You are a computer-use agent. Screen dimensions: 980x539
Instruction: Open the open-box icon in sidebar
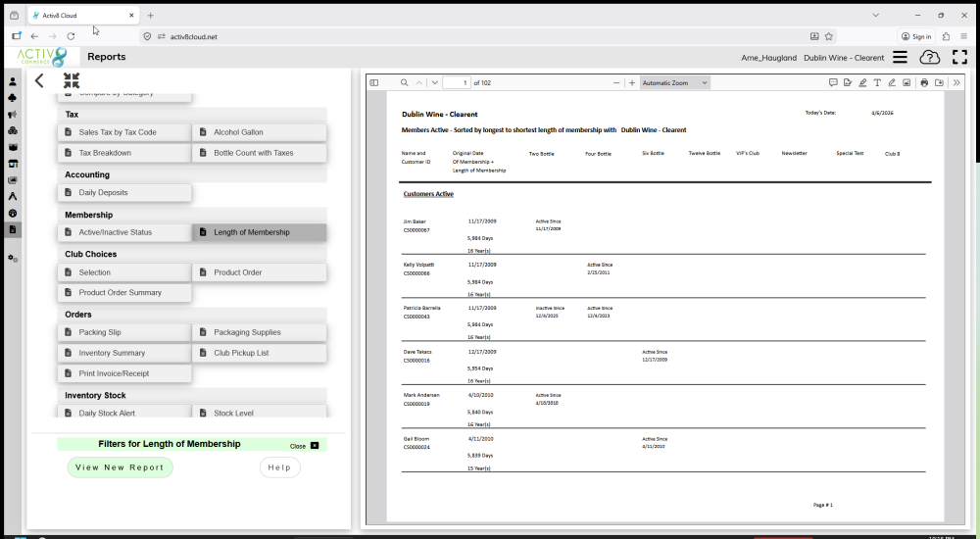[x=13, y=148]
